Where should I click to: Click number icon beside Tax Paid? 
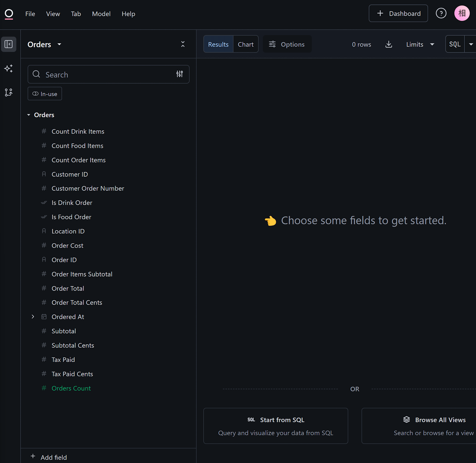(44, 359)
